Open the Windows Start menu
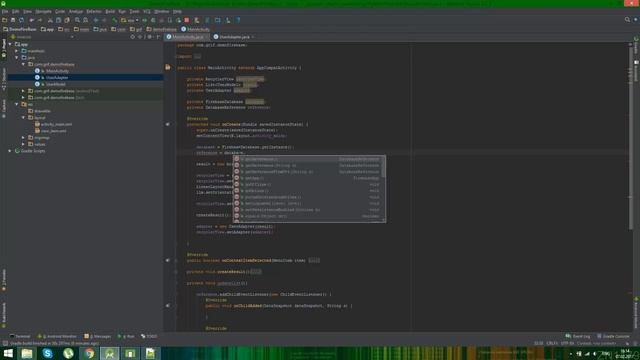This screenshot has height=360, width=640. pos(8,353)
